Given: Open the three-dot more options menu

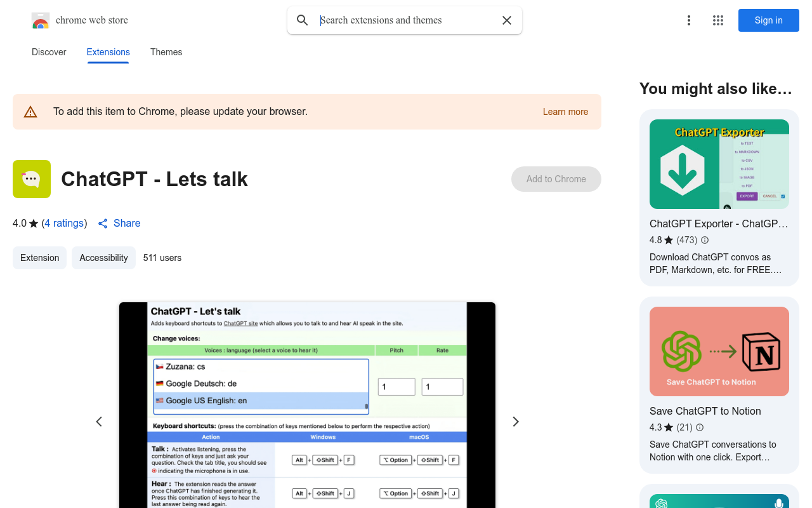Looking at the screenshot, I should tap(689, 20).
